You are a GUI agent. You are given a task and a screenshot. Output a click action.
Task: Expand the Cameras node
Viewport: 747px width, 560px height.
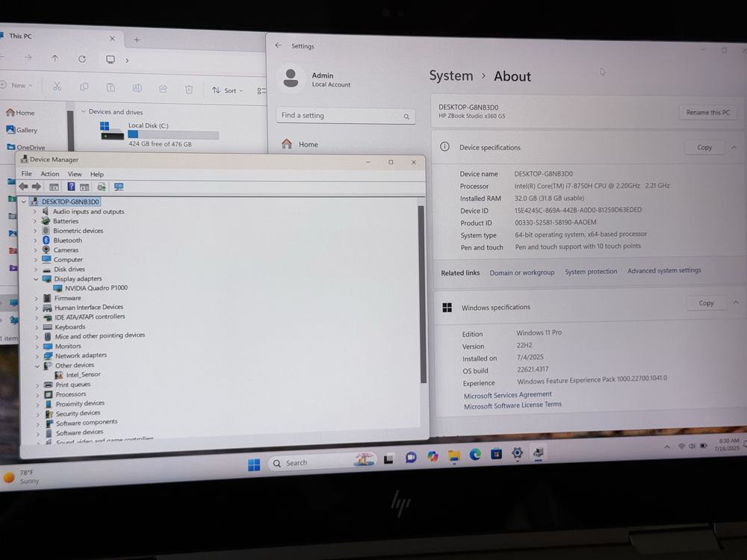35,250
